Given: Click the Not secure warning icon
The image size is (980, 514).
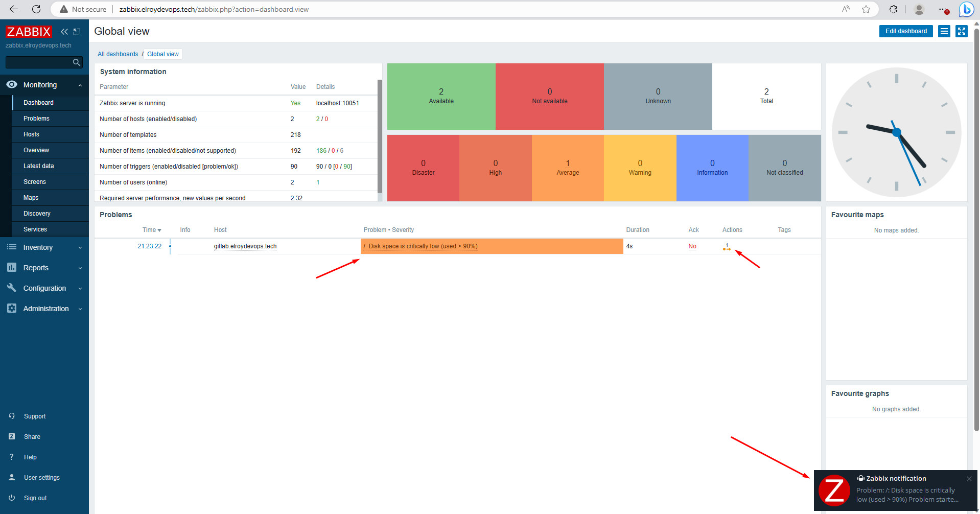Looking at the screenshot, I should (64, 9).
